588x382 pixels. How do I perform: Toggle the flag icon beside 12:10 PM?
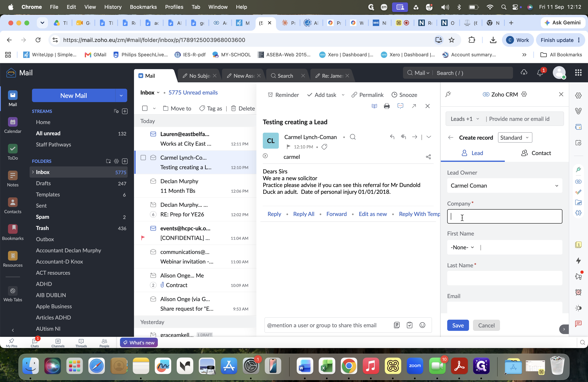point(288,147)
